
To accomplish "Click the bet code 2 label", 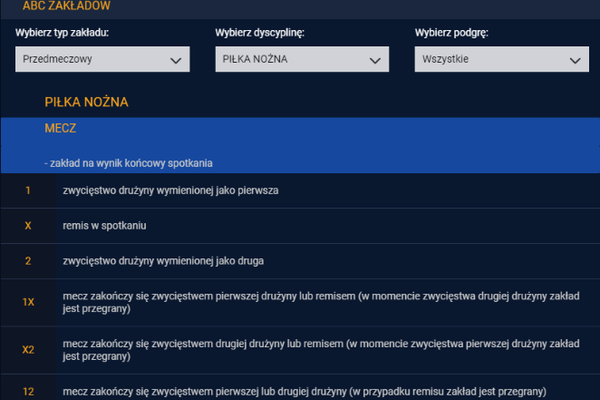I will click(x=28, y=261).
